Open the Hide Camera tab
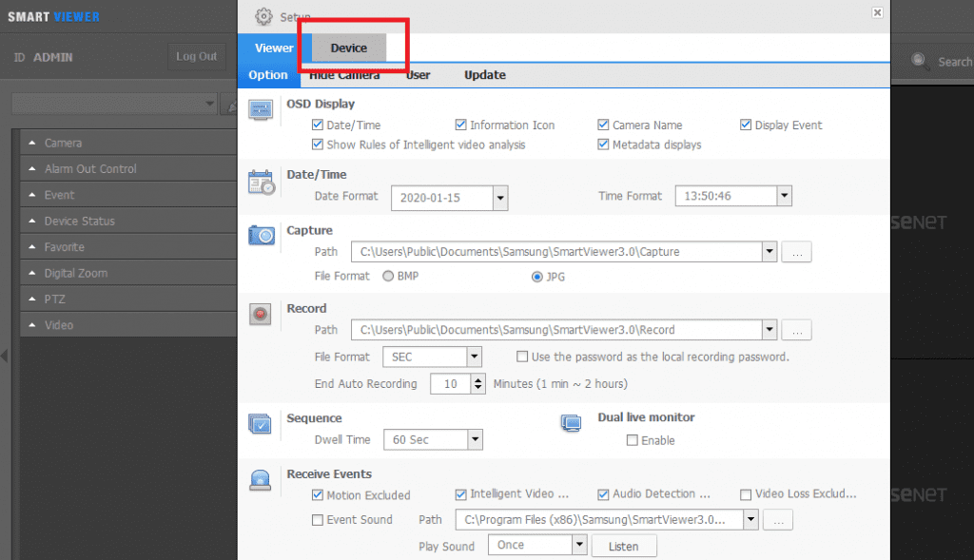Viewport: 974px width, 560px height. [348, 75]
